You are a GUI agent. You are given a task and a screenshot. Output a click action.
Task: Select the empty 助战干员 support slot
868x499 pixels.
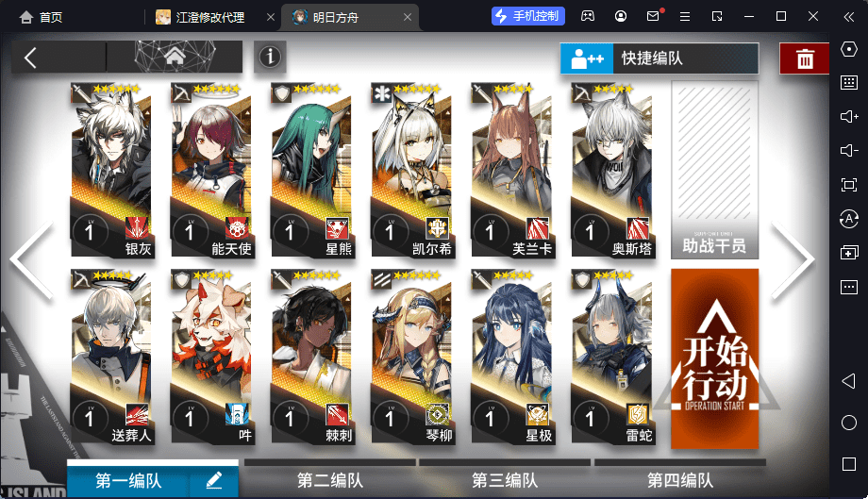click(714, 170)
